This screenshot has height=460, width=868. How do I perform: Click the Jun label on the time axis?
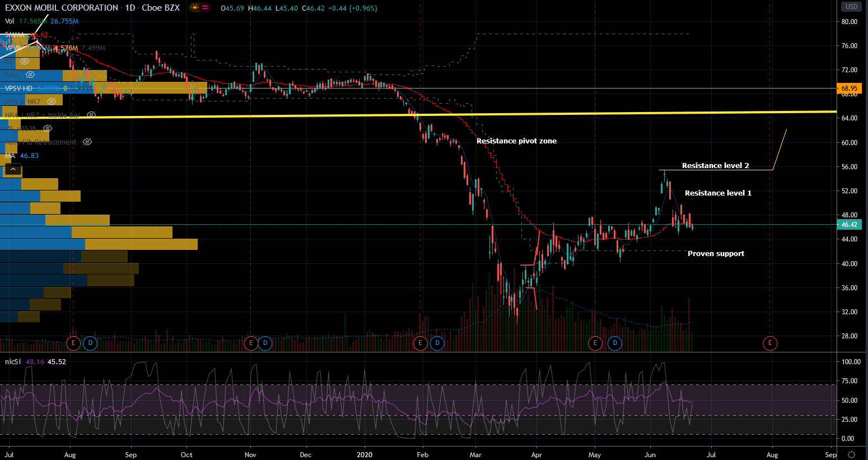click(x=651, y=455)
